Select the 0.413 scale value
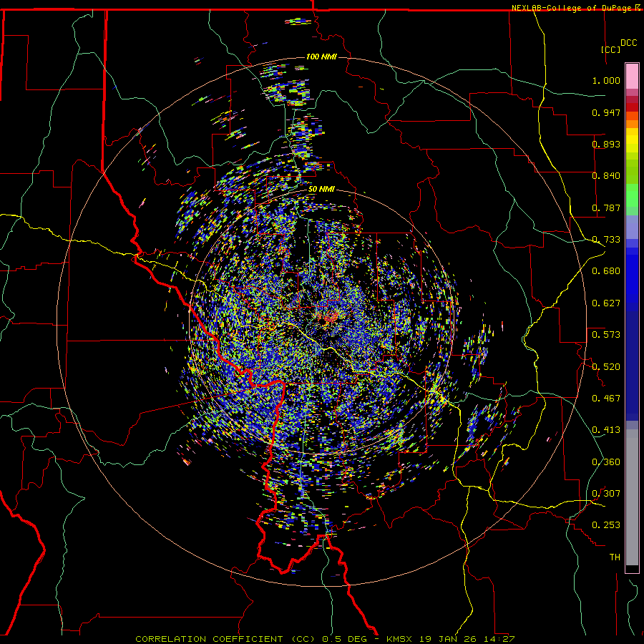644x644 pixels. 606,430
